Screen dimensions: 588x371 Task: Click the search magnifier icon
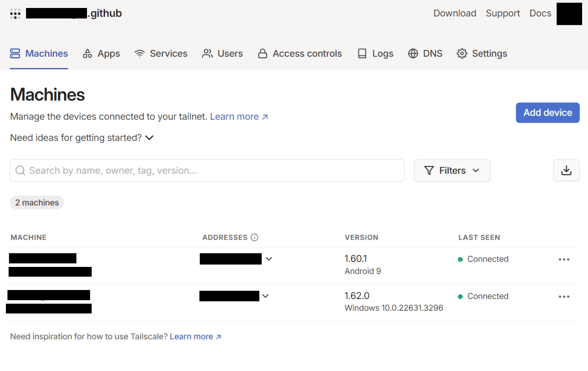pyautogui.click(x=20, y=170)
